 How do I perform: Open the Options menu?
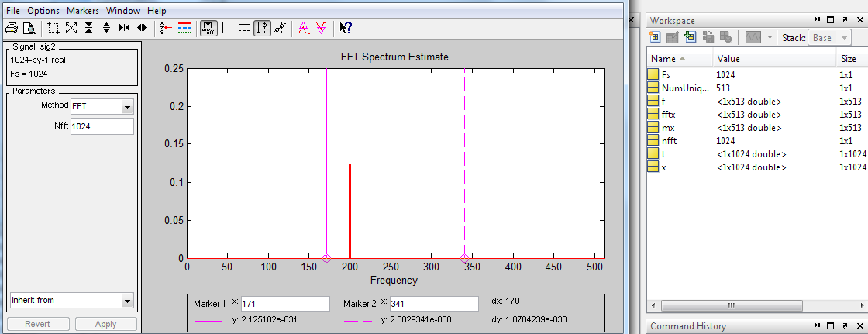(43, 11)
